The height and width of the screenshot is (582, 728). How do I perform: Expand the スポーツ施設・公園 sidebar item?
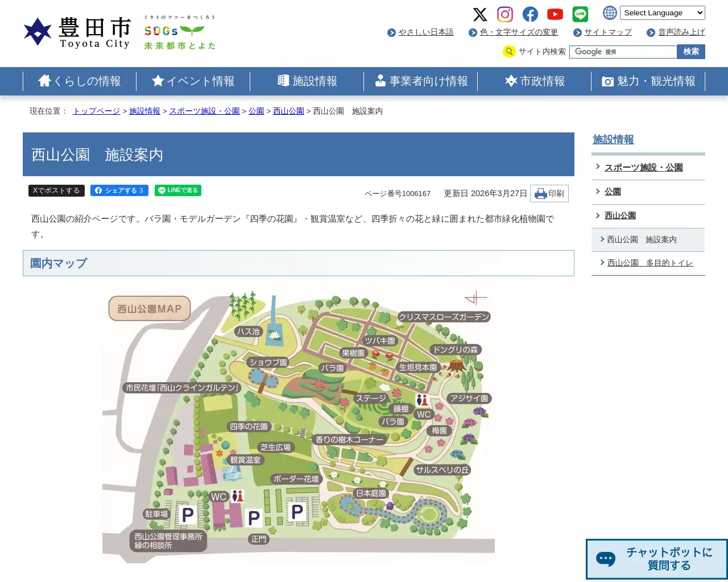pyautogui.click(x=643, y=167)
